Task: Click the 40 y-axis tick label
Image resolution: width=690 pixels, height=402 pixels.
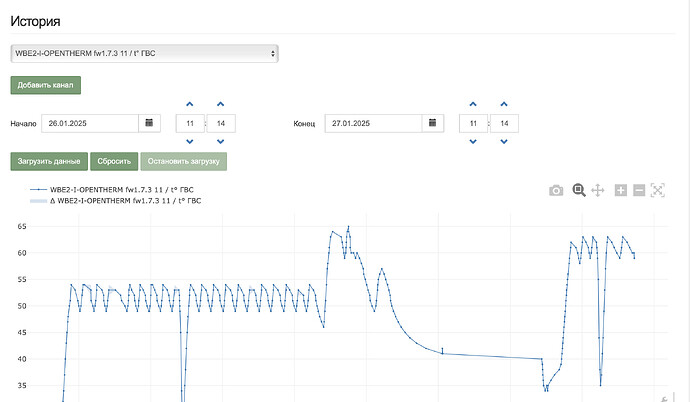Action: (22, 359)
